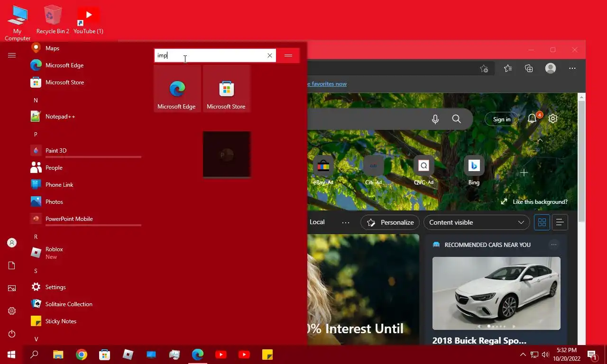Switch feed to grid view
607x364 pixels.
pos(542,222)
